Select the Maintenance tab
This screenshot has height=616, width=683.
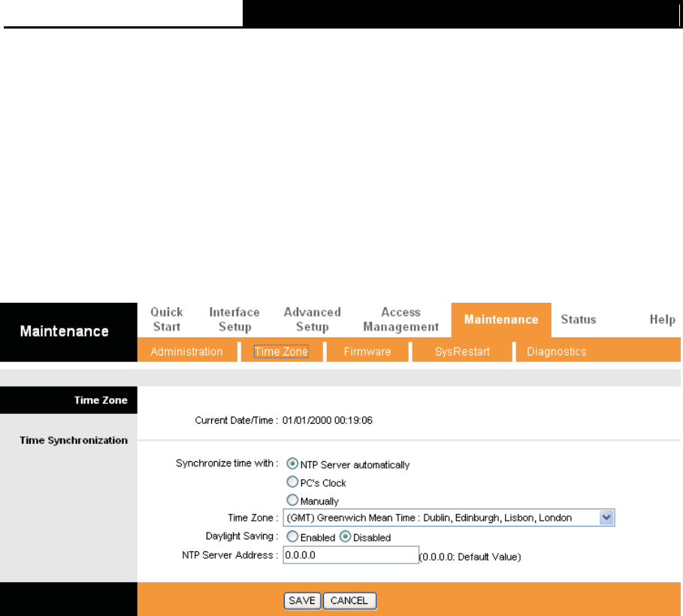501,320
